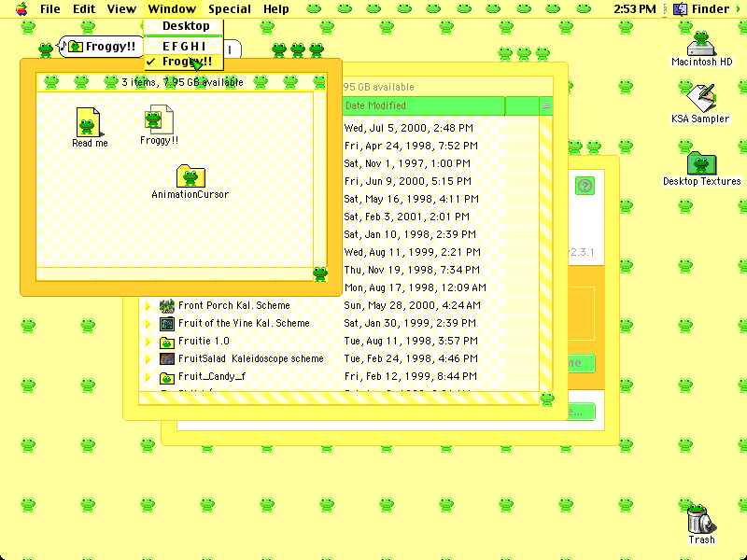Open the Help menu
Viewport: 747px width, 560px height.
coord(276,9)
